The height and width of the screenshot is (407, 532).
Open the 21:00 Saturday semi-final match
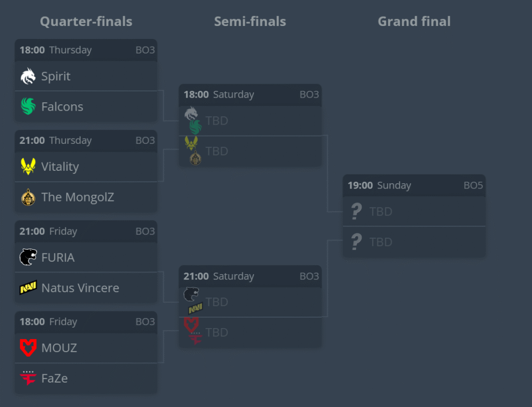pos(250,276)
